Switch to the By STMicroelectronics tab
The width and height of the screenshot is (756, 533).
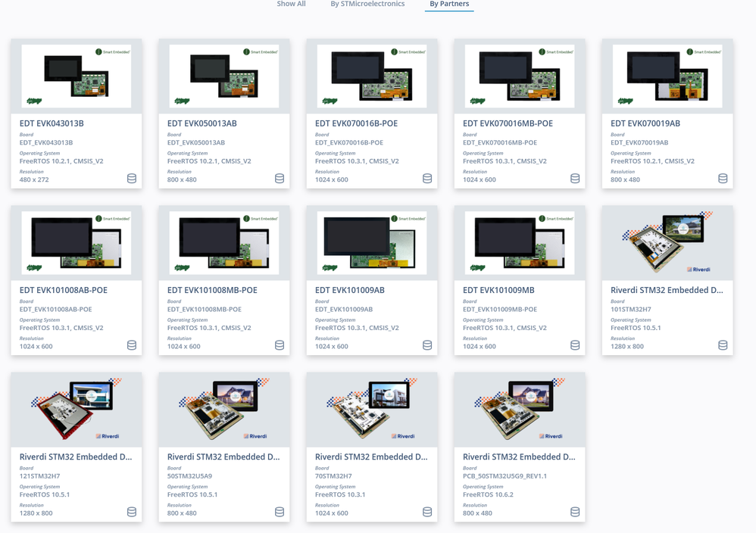[367, 4]
